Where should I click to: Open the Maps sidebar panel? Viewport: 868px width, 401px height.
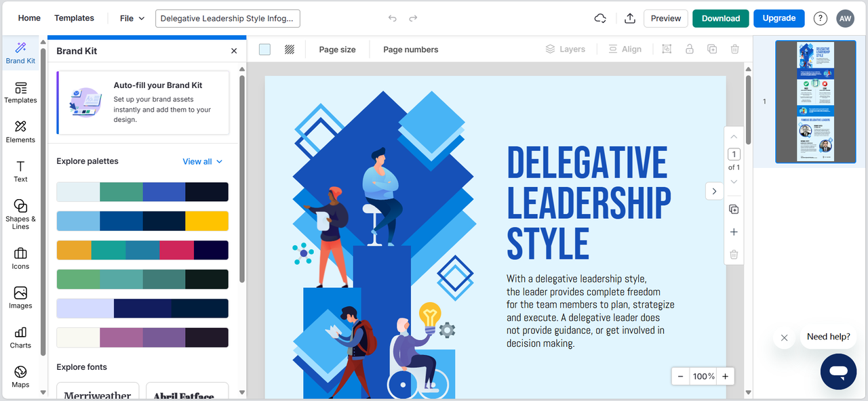20,377
